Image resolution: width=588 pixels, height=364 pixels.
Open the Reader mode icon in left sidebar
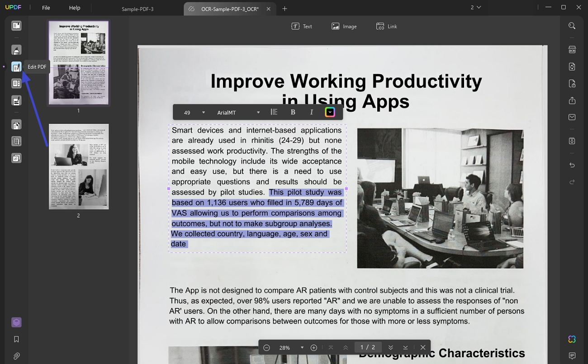point(16,26)
